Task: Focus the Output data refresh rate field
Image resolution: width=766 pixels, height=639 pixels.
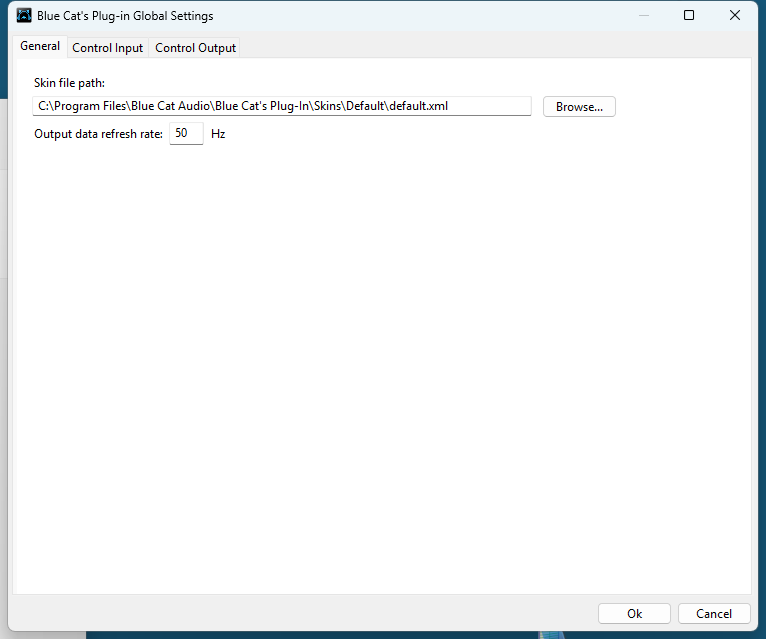Action: point(186,133)
